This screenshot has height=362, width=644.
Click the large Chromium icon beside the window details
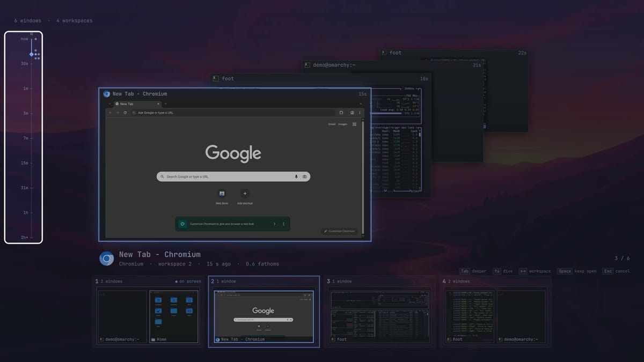click(107, 259)
